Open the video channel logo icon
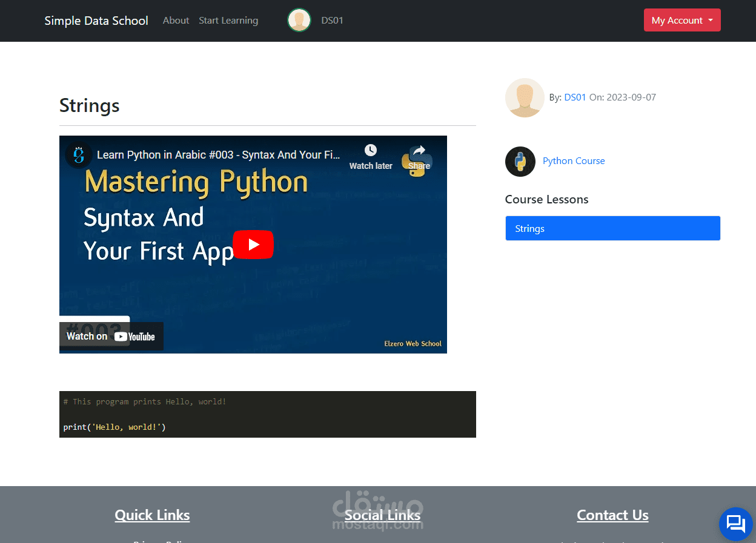756x543 pixels. (78, 155)
